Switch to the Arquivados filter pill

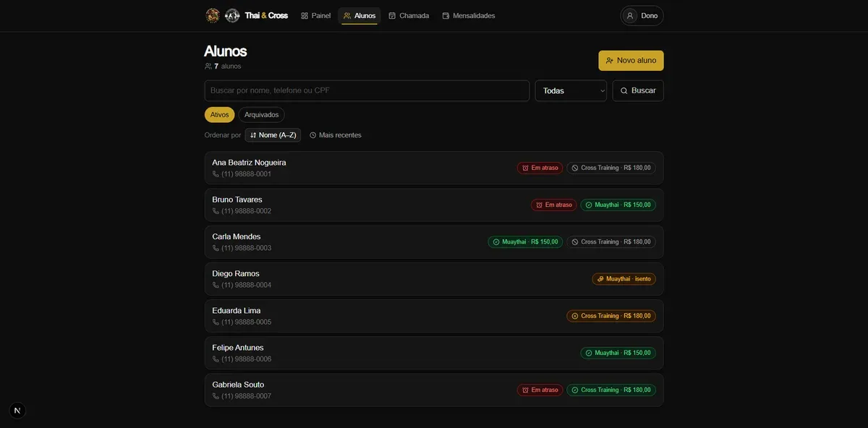262,115
